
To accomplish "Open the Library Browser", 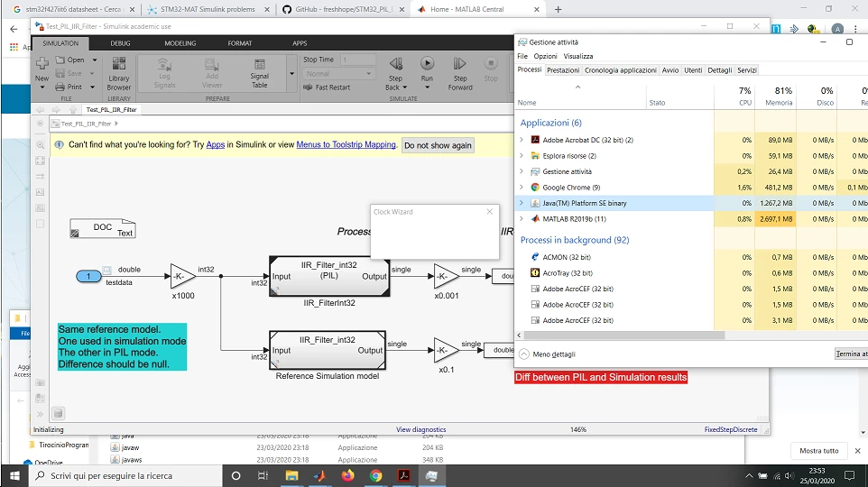I will [119, 74].
